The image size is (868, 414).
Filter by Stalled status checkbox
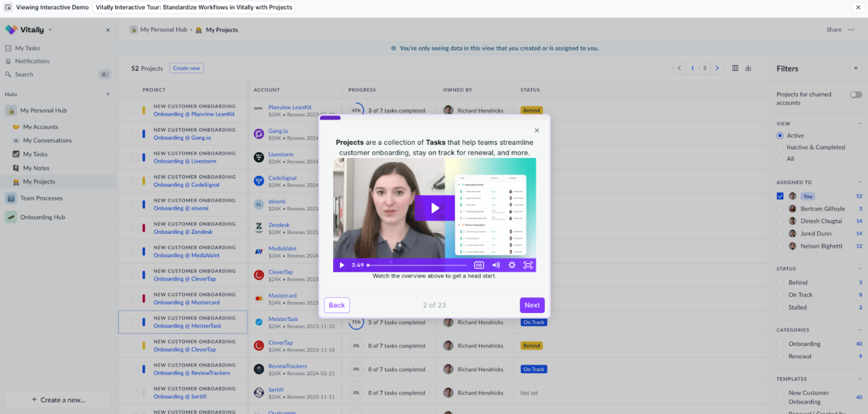click(x=780, y=308)
